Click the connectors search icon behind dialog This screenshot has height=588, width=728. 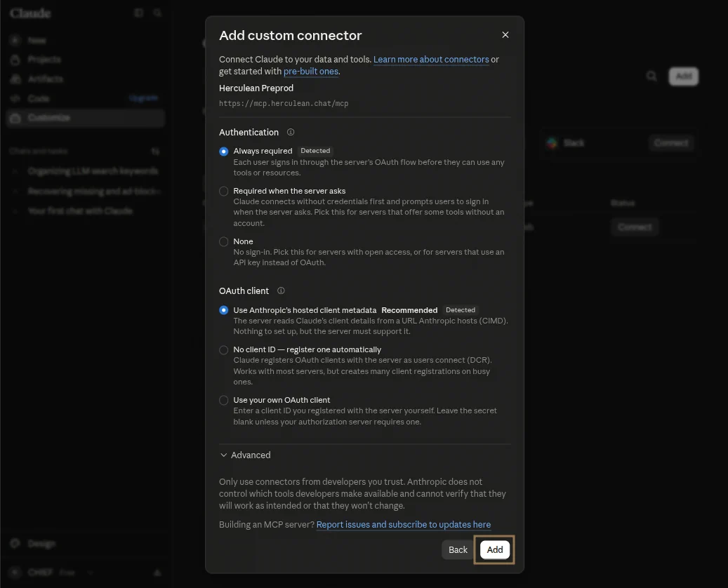click(651, 76)
